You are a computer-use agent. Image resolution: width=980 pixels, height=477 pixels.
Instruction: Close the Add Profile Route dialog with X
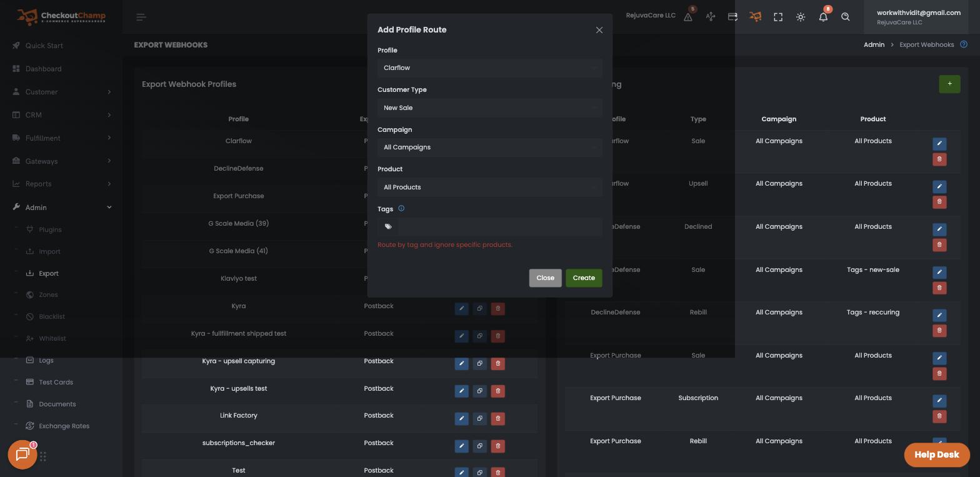(599, 30)
